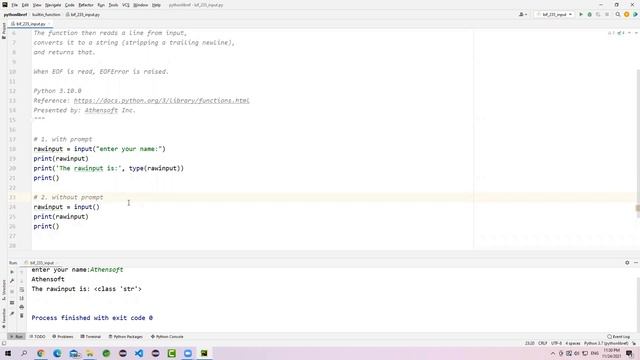Viewport: 640px width, 360px height.
Task: Show hidden system tray icons
Action: coord(553,353)
